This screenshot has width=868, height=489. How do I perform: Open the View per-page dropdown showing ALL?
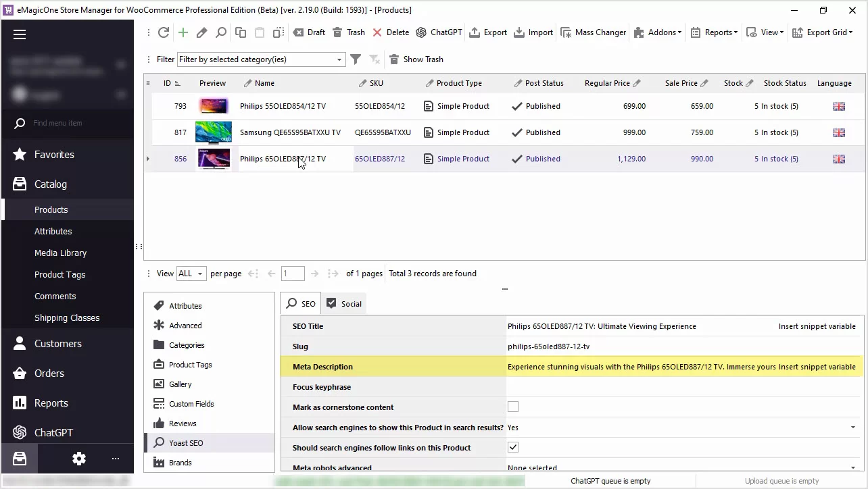(200, 274)
